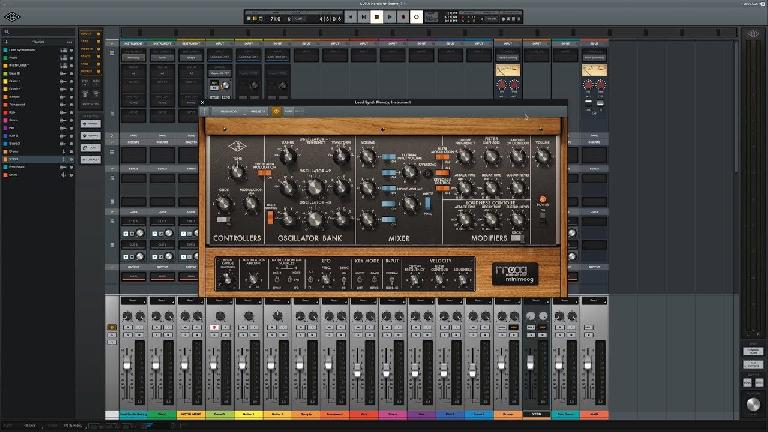Toggle the orange Oscillator Modulation switch

(264, 172)
